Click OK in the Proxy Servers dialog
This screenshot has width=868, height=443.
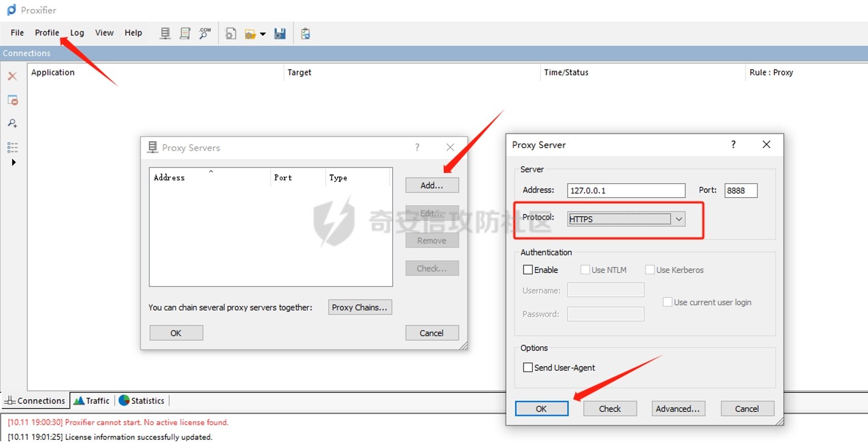176,333
